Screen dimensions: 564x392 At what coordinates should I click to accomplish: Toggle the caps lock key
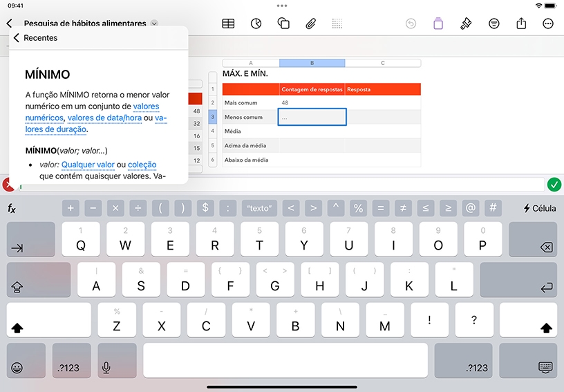pyautogui.click(x=39, y=279)
